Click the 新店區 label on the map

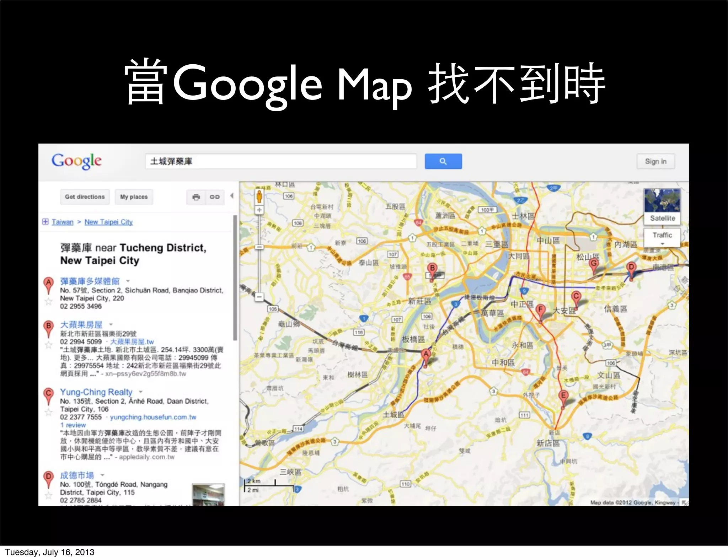(x=548, y=443)
